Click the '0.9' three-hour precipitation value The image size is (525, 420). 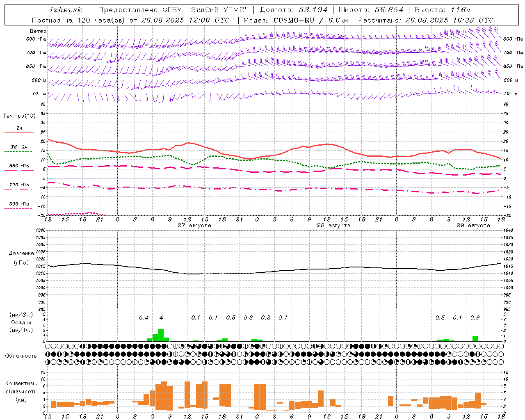pos(475,318)
